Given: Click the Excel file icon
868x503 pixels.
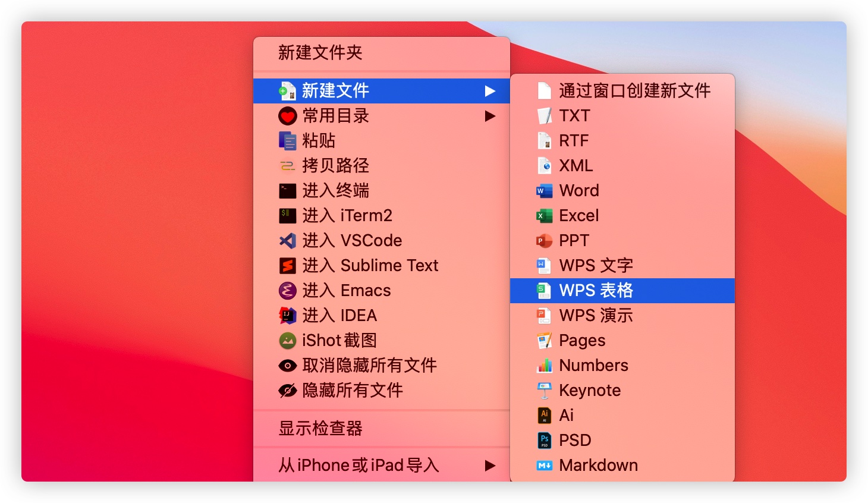Looking at the screenshot, I should tap(544, 215).
